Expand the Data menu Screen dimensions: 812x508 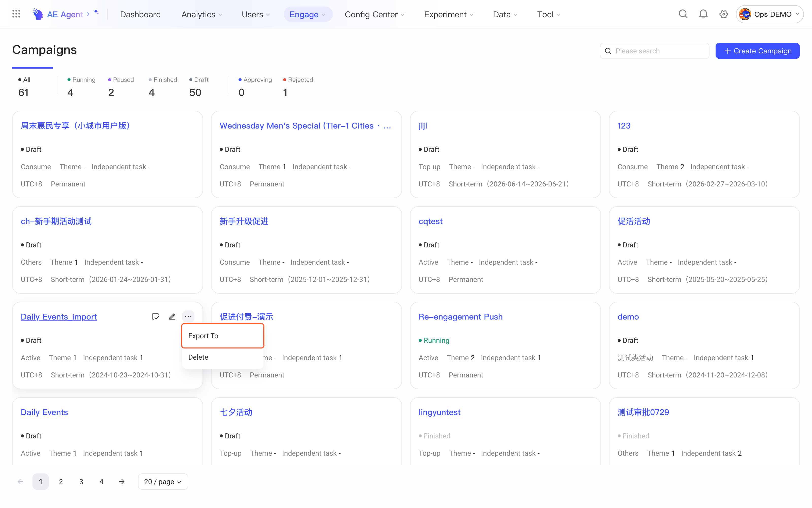505,14
